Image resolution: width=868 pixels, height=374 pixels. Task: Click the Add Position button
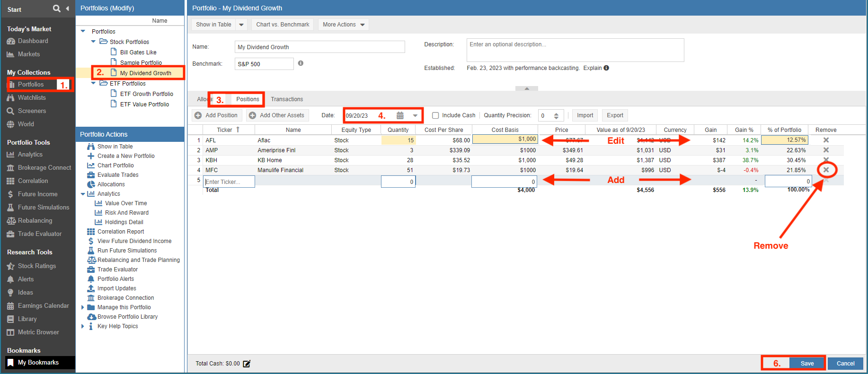pyautogui.click(x=217, y=115)
